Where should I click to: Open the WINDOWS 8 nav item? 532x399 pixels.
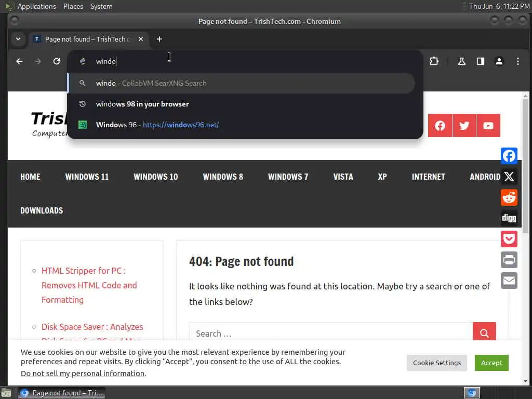[223, 177]
